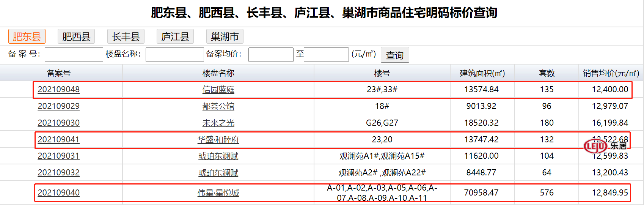Click area value 13574.84
Image resolution: width=644 pixels, height=205 pixels.
(x=481, y=90)
